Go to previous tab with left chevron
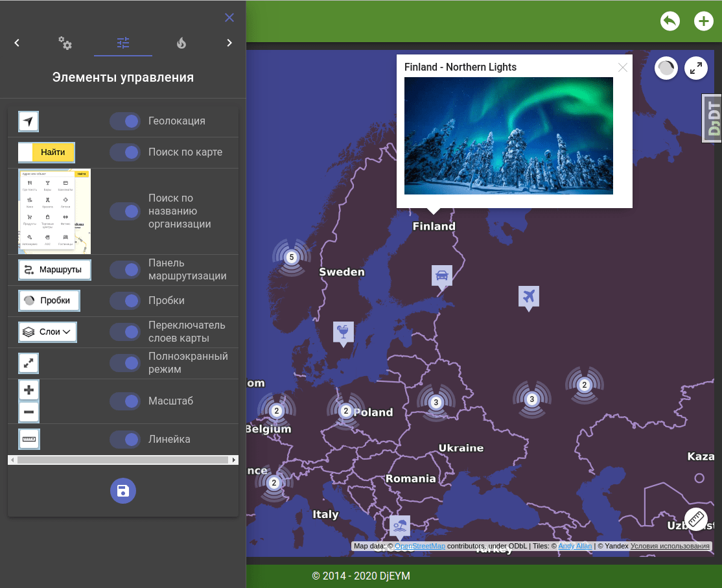 click(x=17, y=43)
